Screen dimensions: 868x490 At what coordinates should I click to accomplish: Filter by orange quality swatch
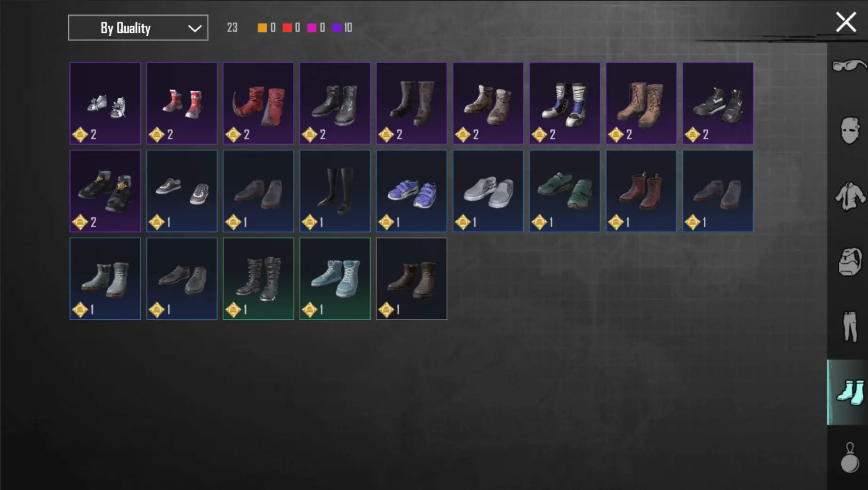(262, 28)
